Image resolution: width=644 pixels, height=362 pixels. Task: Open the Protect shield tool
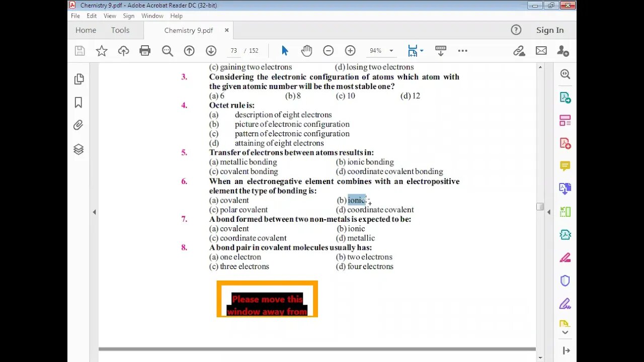[565, 281]
